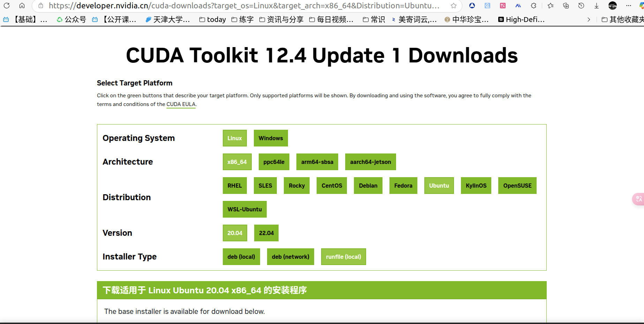Open the browser history icon

click(581, 6)
